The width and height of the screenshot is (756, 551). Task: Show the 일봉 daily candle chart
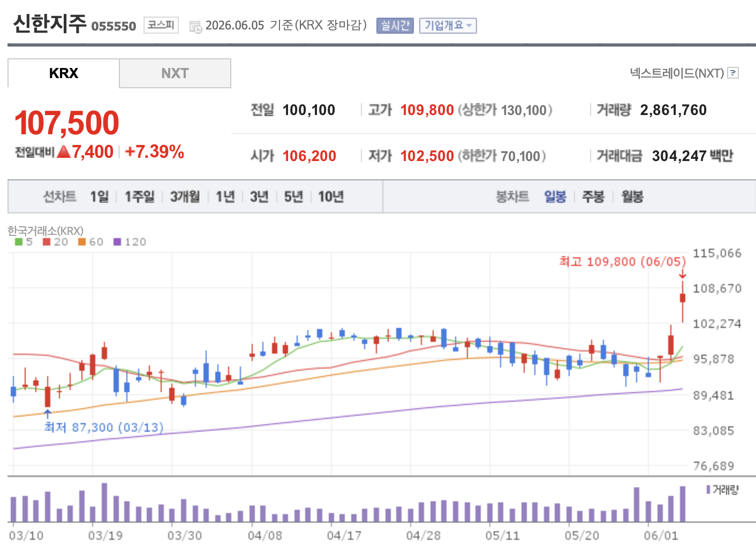(555, 197)
